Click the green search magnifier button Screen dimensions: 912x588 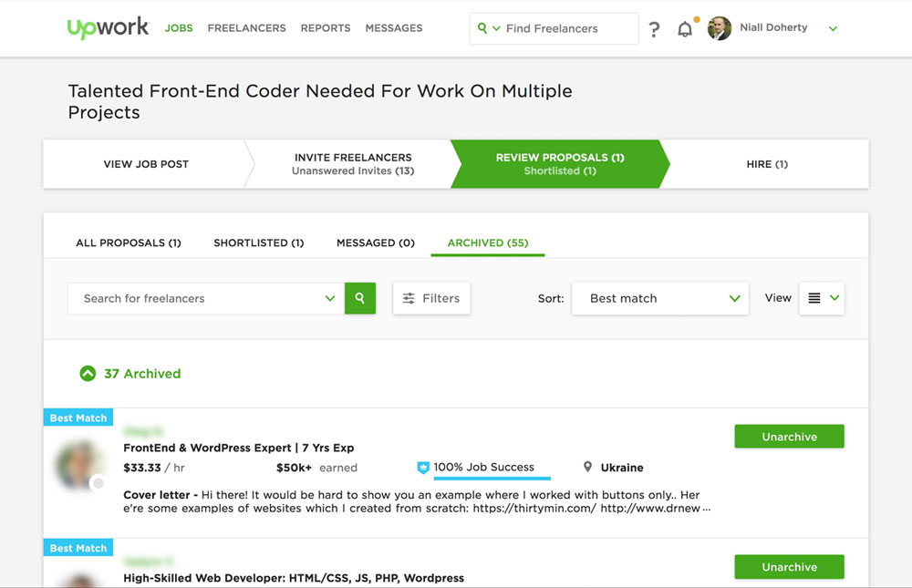click(360, 298)
